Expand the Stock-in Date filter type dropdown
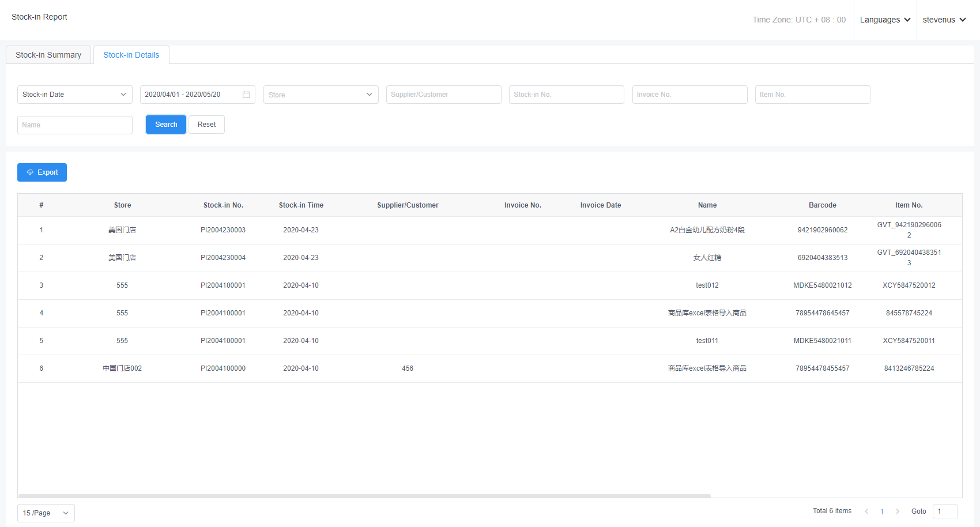The height and width of the screenshot is (527, 980). pyautogui.click(x=74, y=95)
